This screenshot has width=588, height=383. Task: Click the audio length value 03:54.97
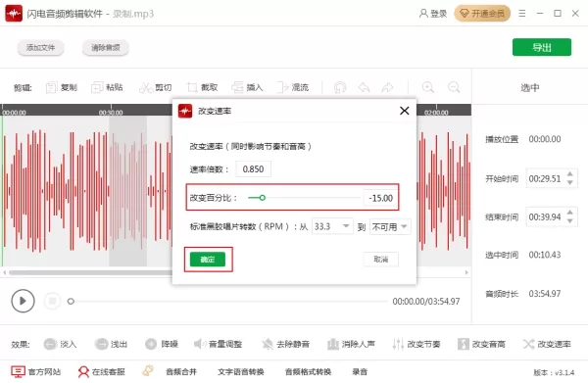(x=545, y=294)
